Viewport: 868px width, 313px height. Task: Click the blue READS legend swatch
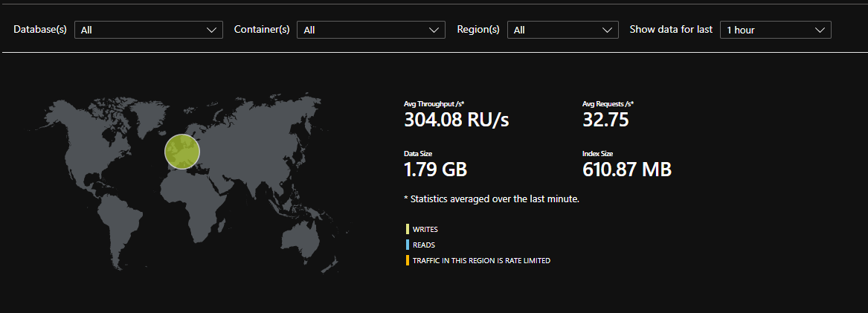click(x=407, y=245)
